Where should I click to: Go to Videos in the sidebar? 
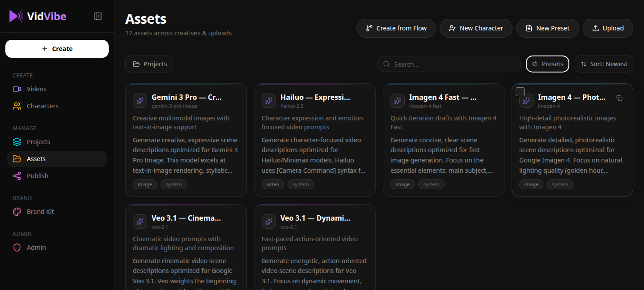pos(57,89)
